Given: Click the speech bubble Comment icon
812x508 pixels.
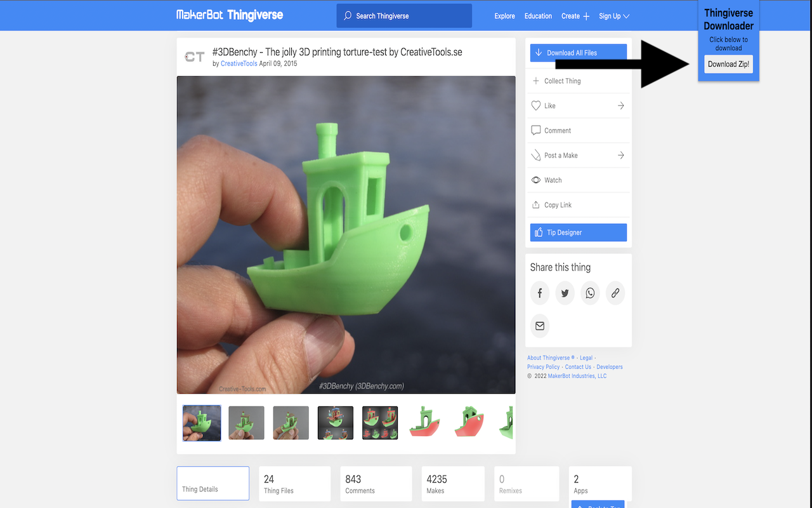Looking at the screenshot, I should (535, 130).
